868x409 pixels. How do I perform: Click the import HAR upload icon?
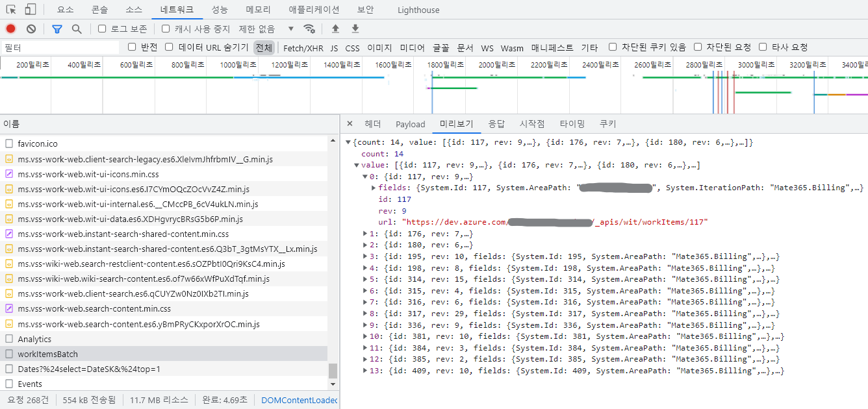[335, 29]
